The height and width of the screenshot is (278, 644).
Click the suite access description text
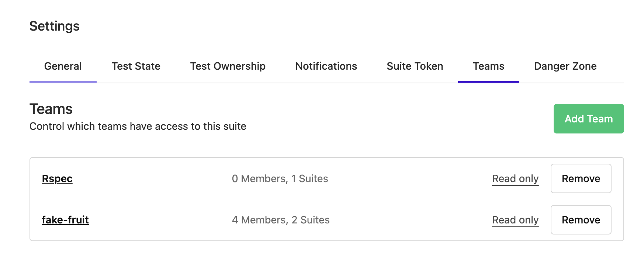click(x=138, y=126)
